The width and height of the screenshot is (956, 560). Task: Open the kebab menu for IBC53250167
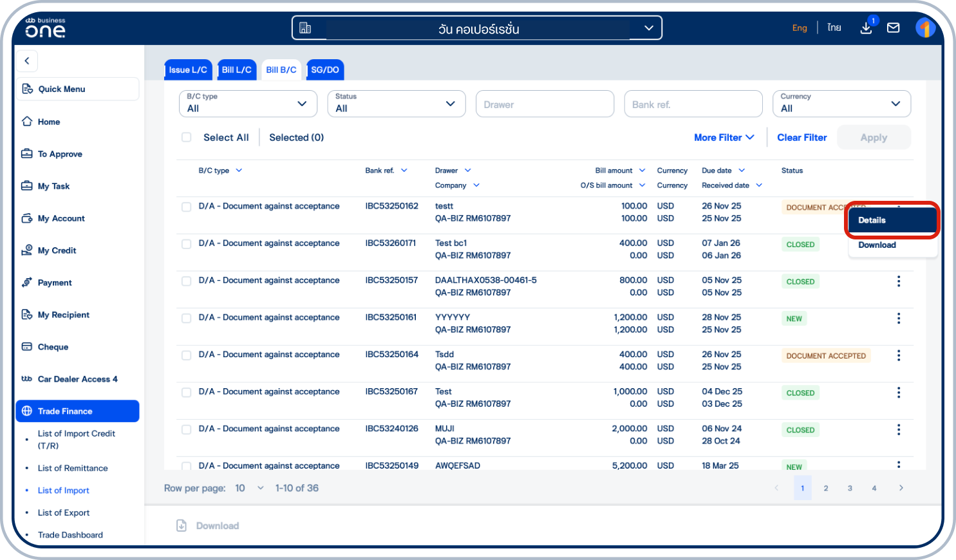point(898,393)
